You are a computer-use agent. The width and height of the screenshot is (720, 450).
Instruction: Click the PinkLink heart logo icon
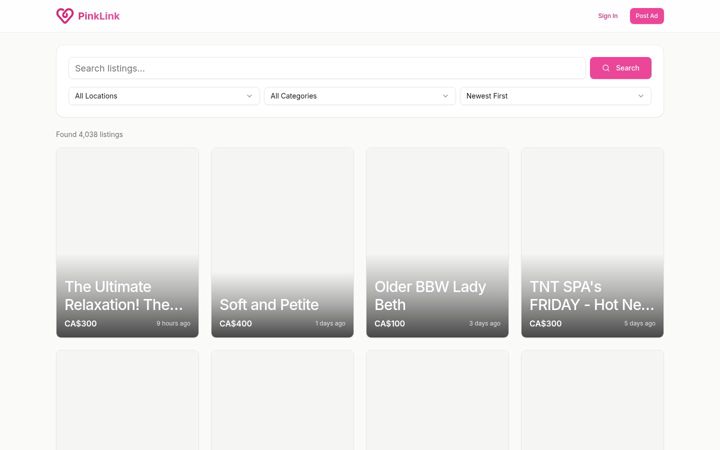65,16
